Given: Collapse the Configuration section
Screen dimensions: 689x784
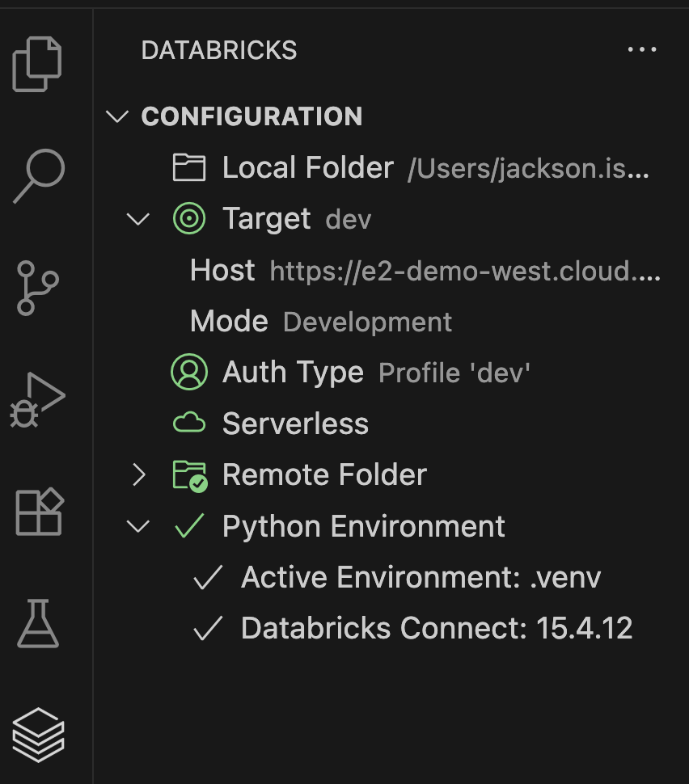Looking at the screenshot, I should click(118, 116).
